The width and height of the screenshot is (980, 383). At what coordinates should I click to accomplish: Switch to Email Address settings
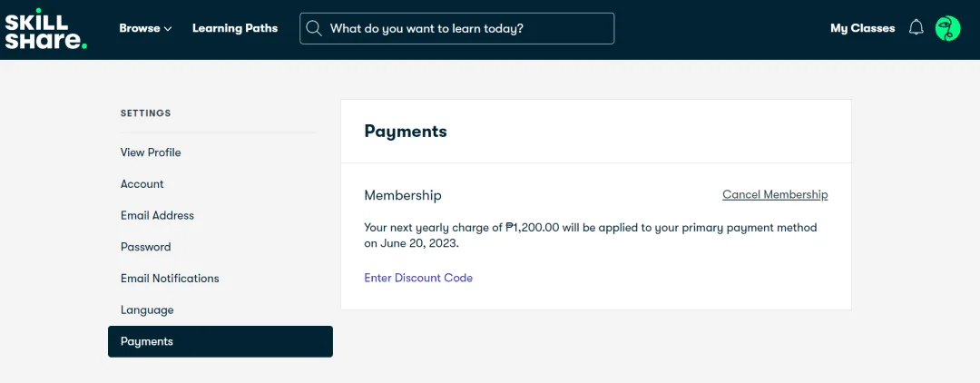point(158,215)
